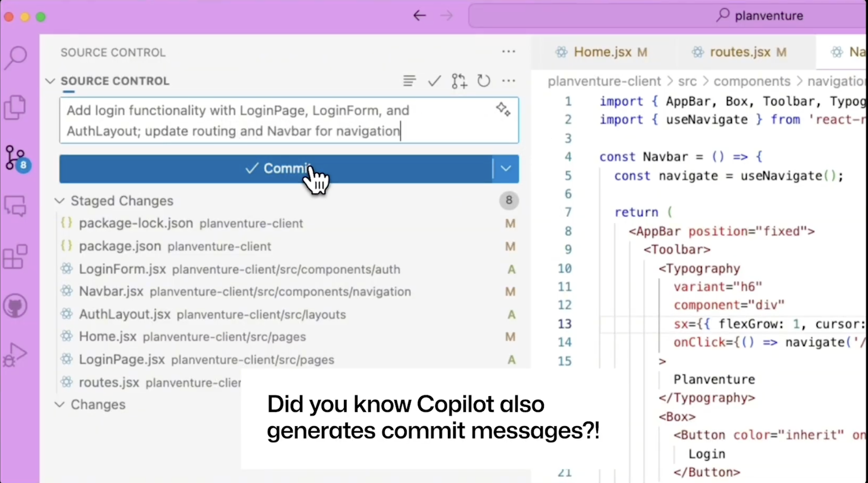Switch to the Home.jsx tab
The width and height of the screenshot is (868, 483).
602,52
